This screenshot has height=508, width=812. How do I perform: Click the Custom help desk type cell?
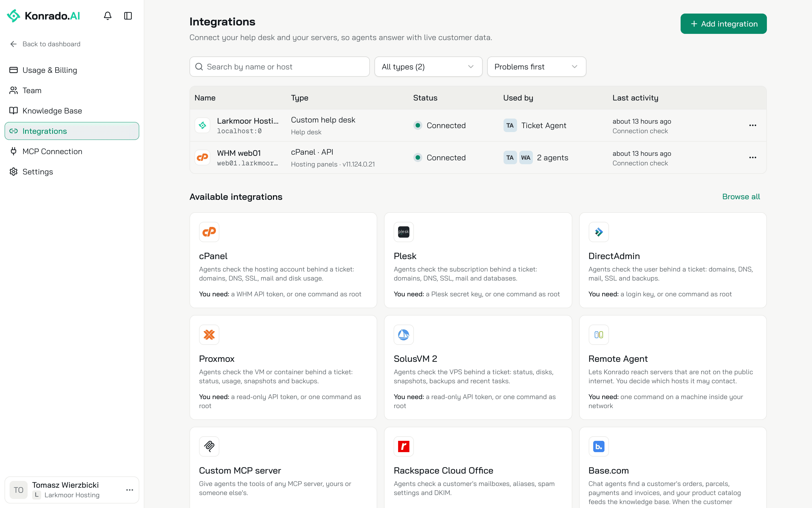(323, 120)
